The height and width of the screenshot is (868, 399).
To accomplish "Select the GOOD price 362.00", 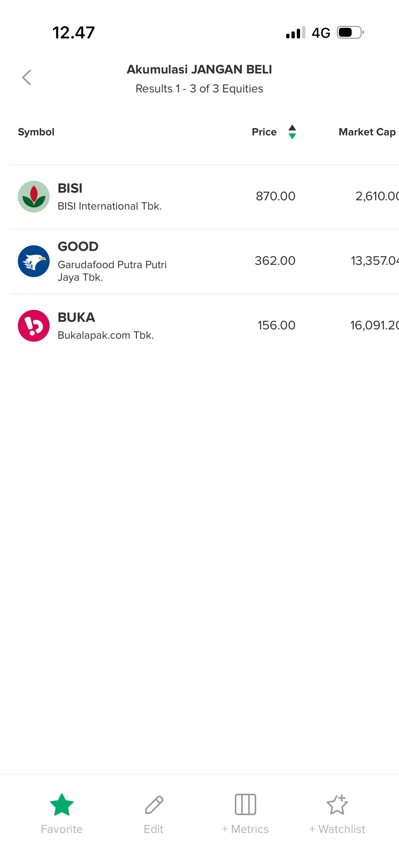I will [x=275, y=261].
